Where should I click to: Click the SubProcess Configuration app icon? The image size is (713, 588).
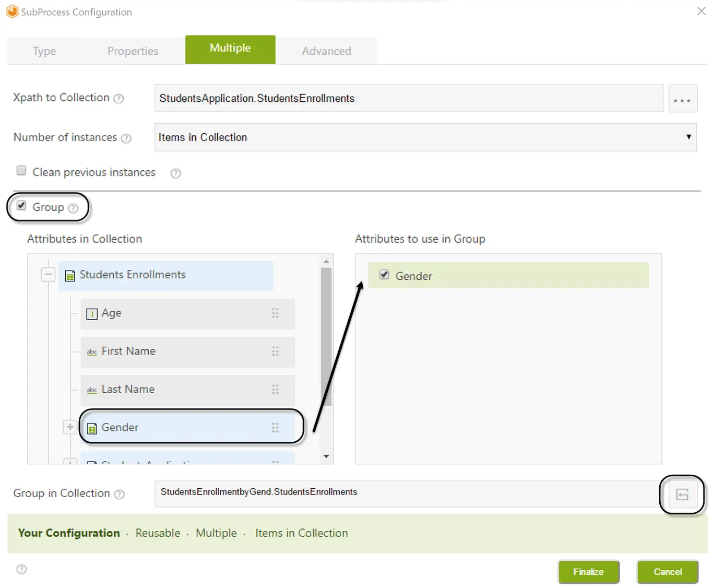[12, 11]
